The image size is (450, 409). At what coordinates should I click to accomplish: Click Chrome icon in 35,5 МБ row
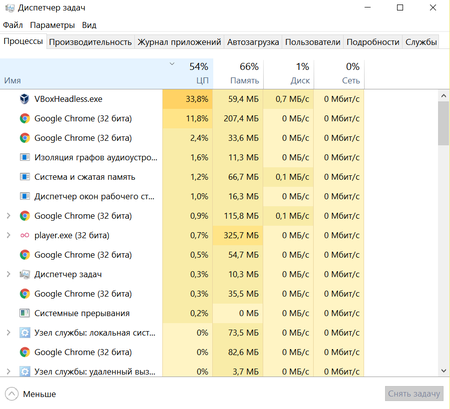(x=24, y=294)
